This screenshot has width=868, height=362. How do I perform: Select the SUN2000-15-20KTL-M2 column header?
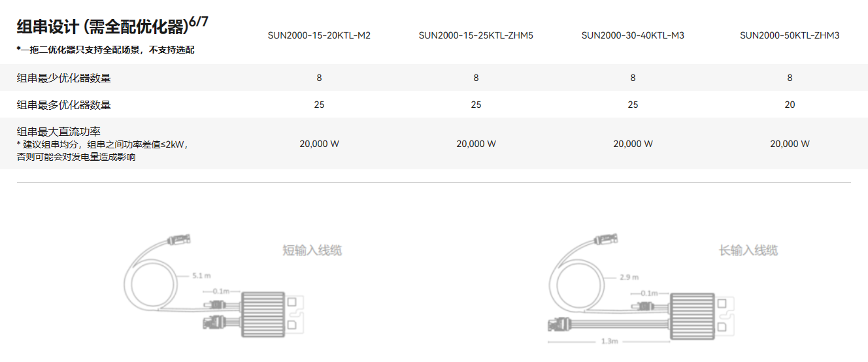[319, 35]
